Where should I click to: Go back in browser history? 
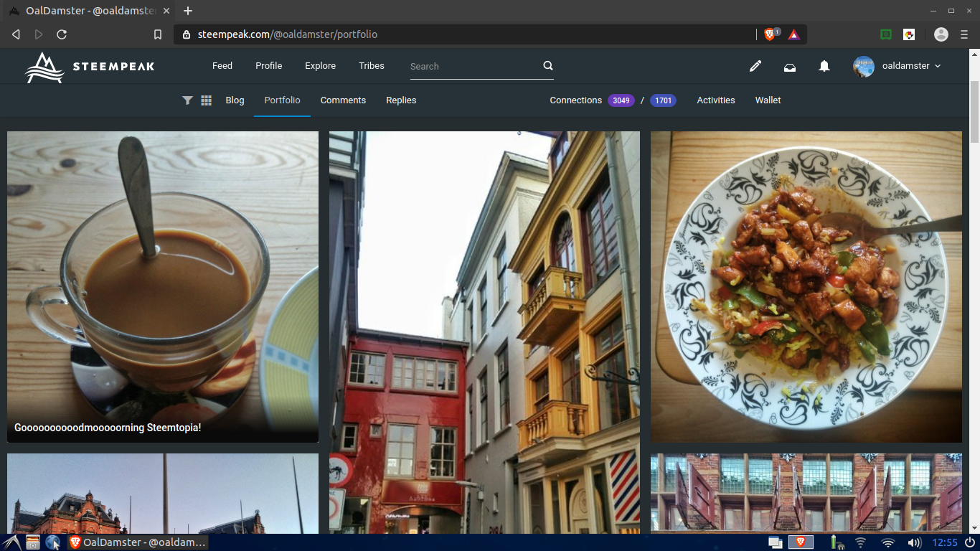coord(16,34)
